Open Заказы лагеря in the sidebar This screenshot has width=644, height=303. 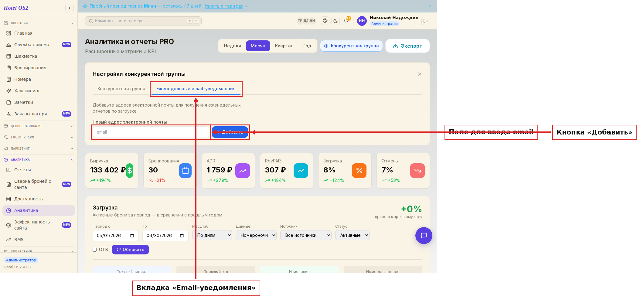click(39, 114)
